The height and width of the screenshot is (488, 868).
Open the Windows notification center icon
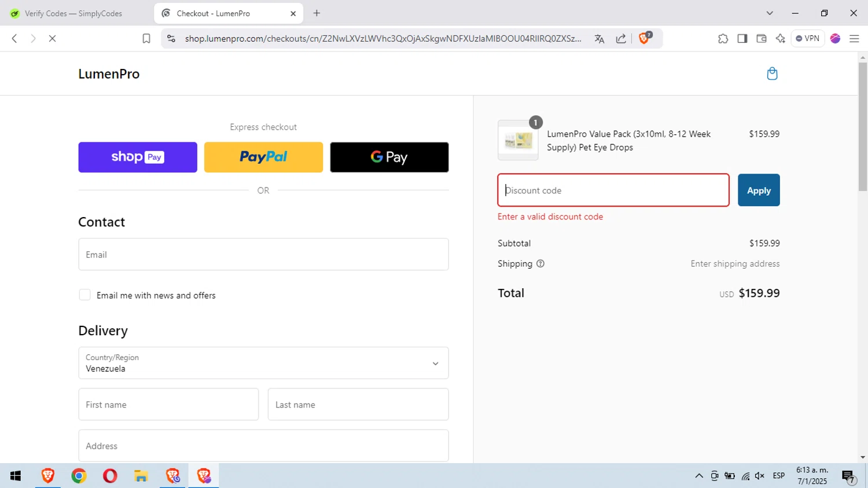point(849,476)
